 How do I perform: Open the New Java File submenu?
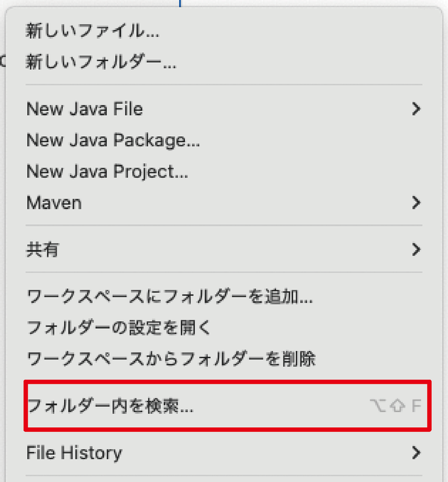(x=84, y=109)
